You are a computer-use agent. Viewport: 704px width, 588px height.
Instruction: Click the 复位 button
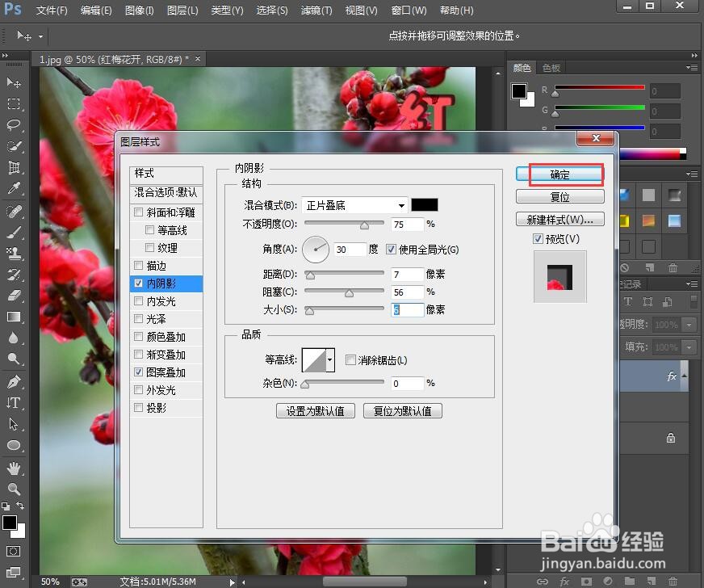click(x=559, y=197)
